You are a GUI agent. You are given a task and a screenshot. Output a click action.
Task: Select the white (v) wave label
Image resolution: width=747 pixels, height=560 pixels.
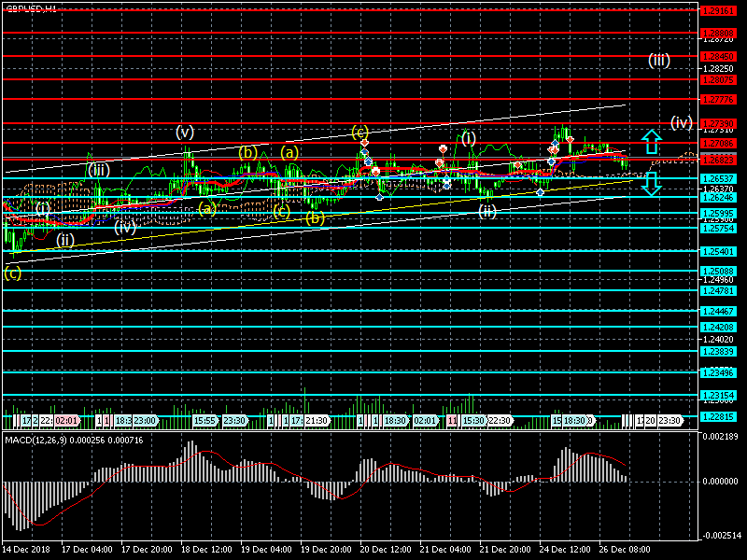185,132
